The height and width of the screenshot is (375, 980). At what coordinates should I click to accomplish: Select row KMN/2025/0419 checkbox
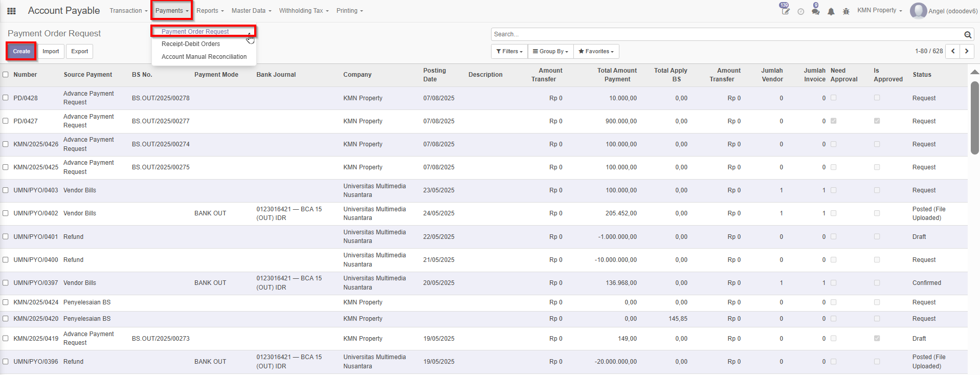tap(6, 338)
